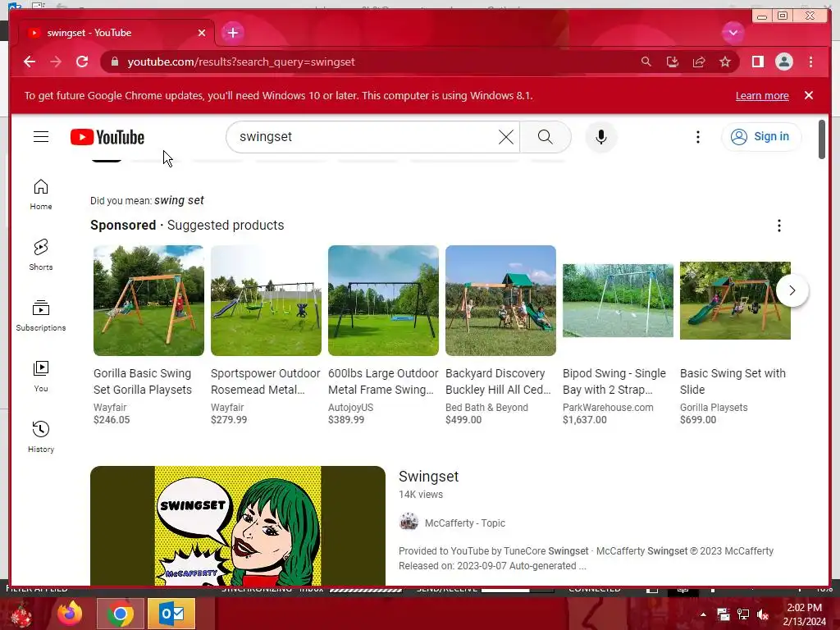840x630 pixels.
Task: Open YouTube's hamburger guide menu
Action: coord(41,137)
